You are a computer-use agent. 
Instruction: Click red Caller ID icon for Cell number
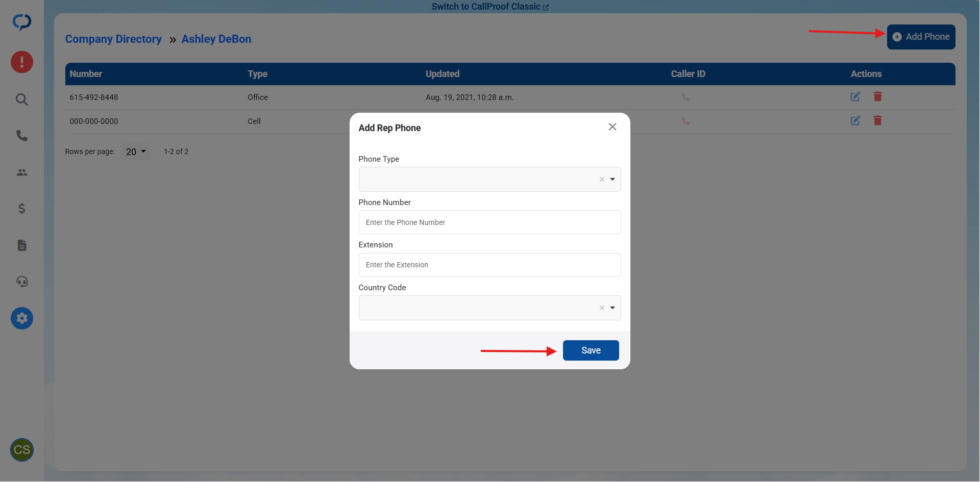coord(686,121)
